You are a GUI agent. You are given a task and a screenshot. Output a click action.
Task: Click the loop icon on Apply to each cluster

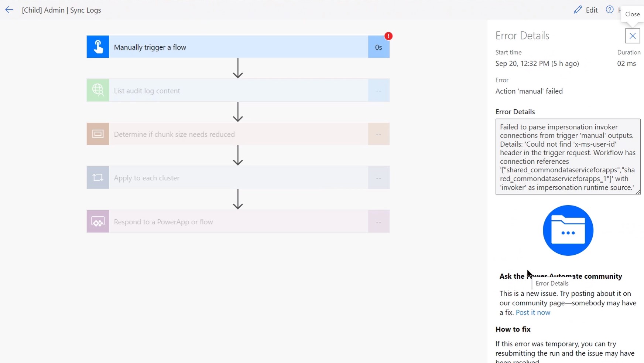click(x=97, y=177)
